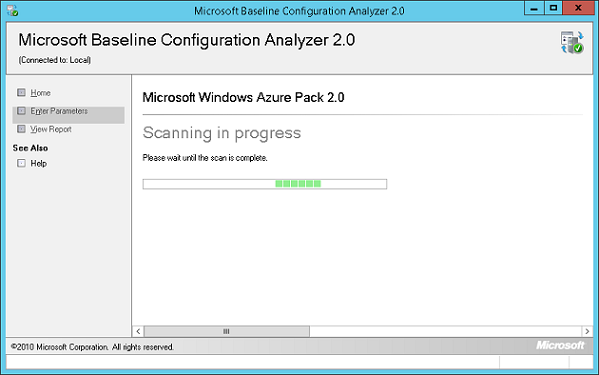The height and width of the screenshot is (375, 599).
Task: Select the Enter Parameters link
Action: pos(59,111)
